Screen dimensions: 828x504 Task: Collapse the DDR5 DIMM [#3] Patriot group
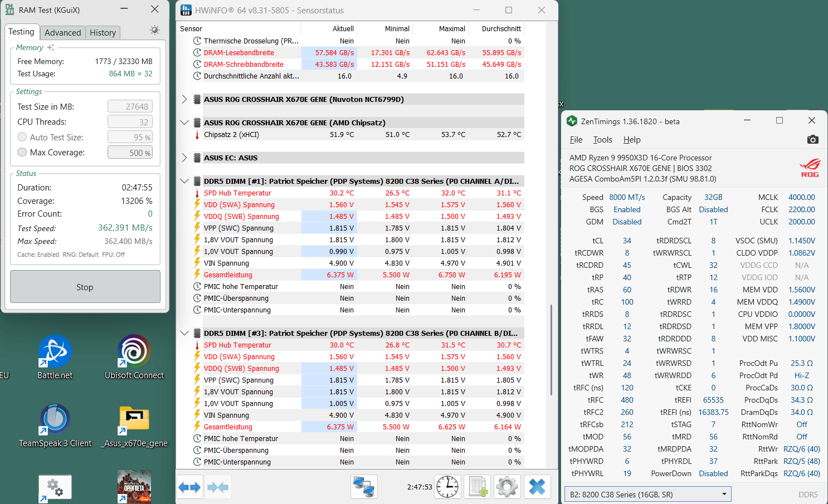coord(184,333)
